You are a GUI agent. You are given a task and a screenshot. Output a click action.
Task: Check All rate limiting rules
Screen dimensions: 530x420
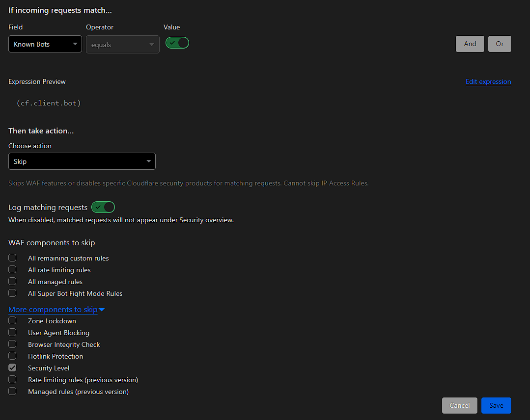click(x=12, y=269)
